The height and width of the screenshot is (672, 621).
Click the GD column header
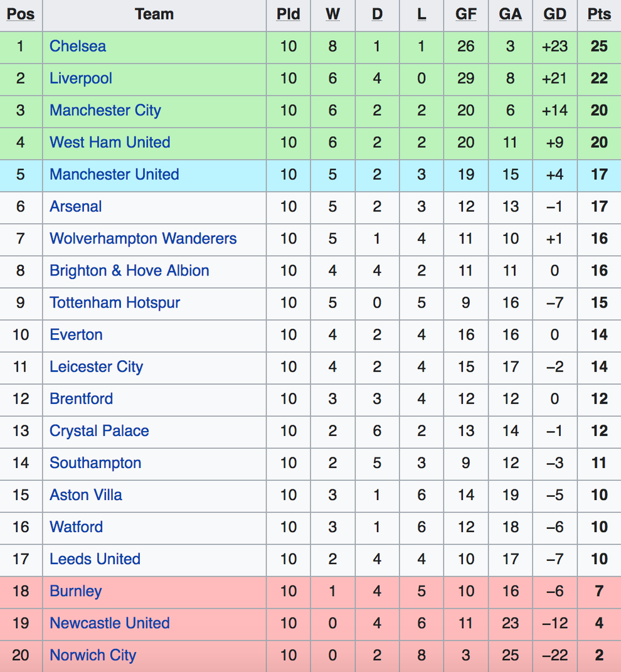(x=555, y=14)
